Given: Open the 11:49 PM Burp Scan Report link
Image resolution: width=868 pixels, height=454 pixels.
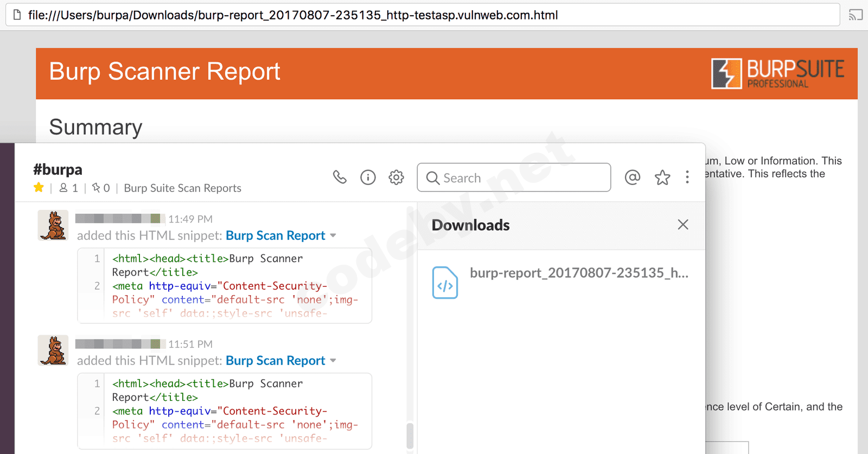Looking at the screenshot, I should (276, 235).
